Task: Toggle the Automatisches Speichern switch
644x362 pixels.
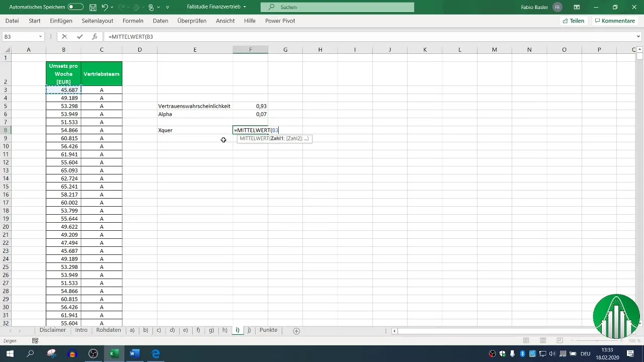Action: click(x=75, y=7)
